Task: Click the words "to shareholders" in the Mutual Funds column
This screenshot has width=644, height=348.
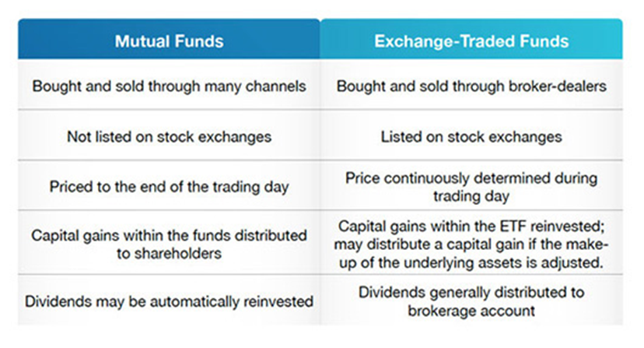Action: click(x=169, y=251)
